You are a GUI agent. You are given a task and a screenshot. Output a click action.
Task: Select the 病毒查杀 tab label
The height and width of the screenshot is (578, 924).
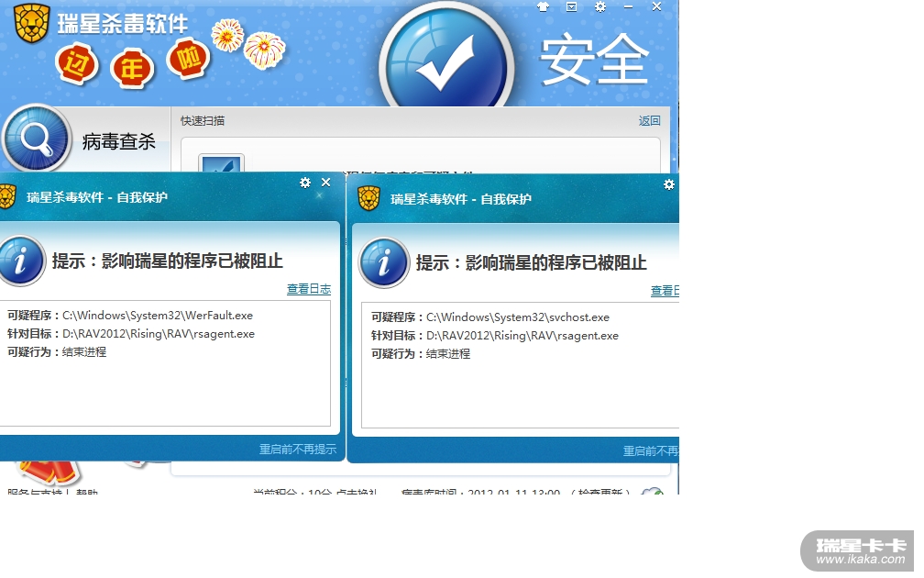pos(118,141)
